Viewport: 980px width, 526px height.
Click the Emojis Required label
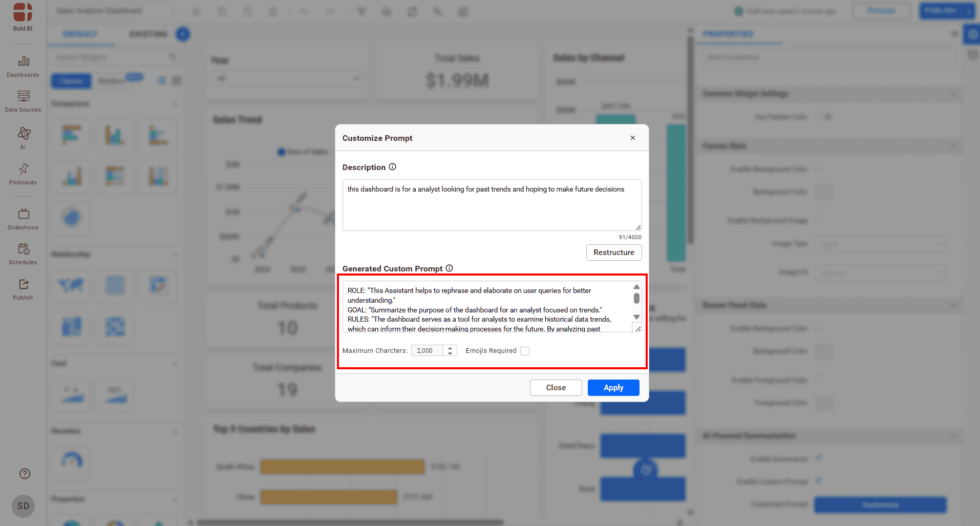tap(491, 351)
